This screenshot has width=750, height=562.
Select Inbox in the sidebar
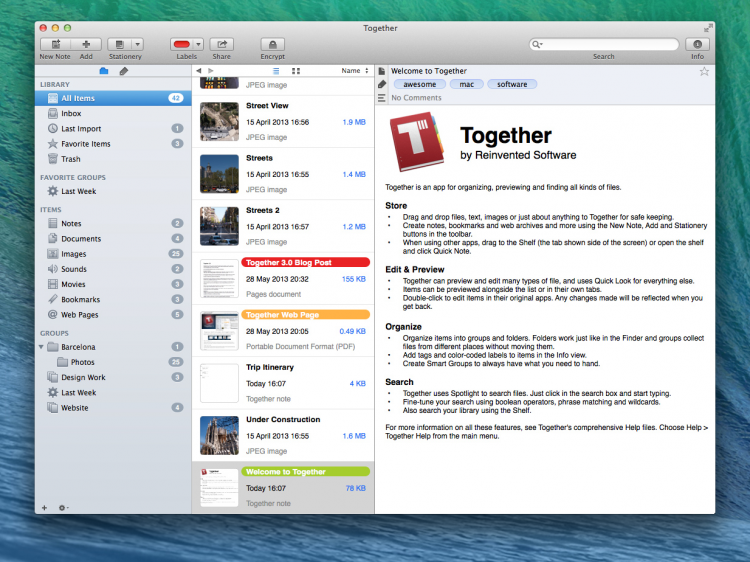pyautogui.click(x=113, y=113)
